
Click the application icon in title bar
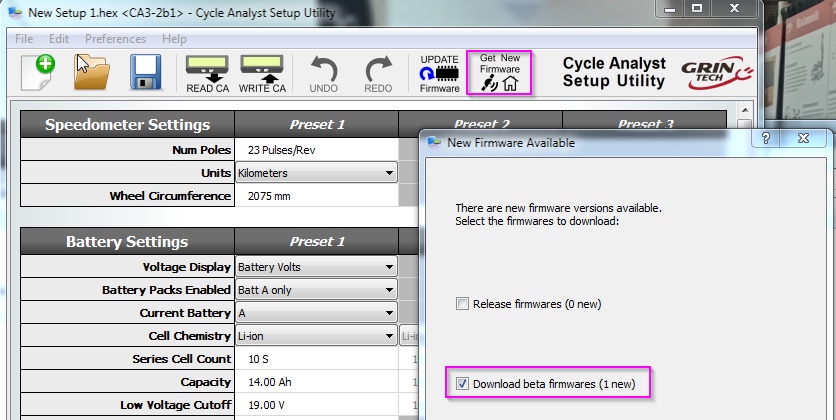click(15, 12)
